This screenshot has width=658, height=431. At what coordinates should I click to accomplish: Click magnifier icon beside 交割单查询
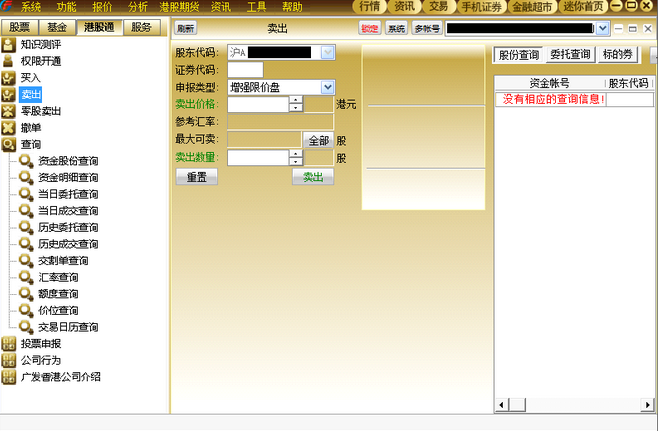pos(26,261)
